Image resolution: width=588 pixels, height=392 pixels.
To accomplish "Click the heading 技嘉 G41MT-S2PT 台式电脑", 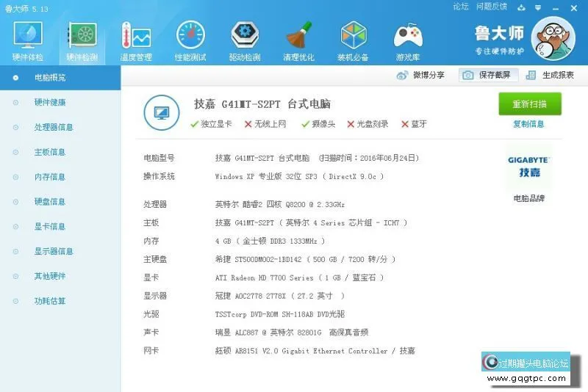I will pos(262,104).
